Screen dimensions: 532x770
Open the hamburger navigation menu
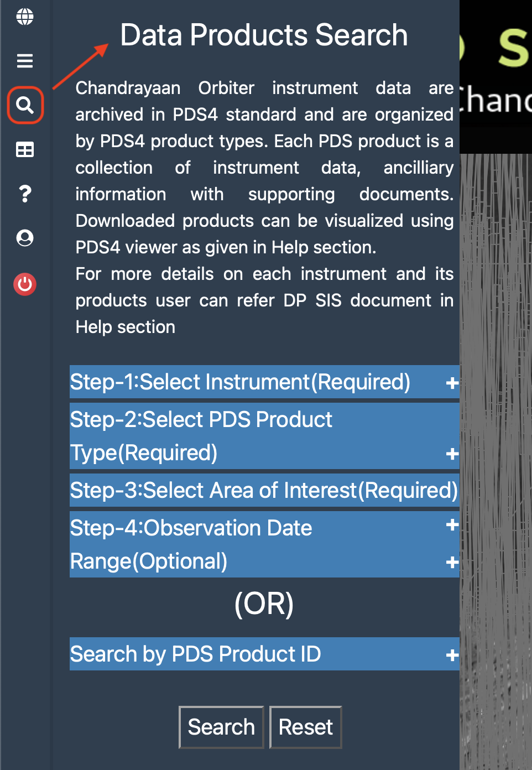[x=24, y=61]
